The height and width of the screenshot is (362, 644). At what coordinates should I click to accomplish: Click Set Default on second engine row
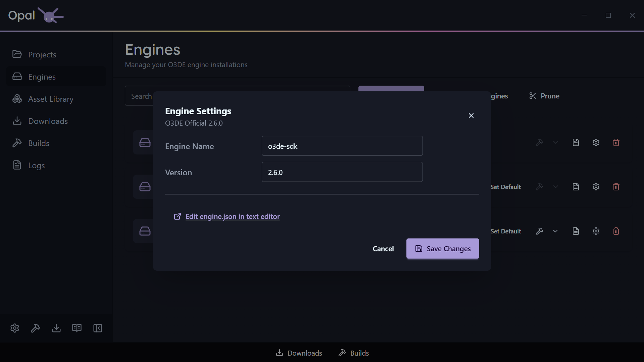[x=506, y=187]
